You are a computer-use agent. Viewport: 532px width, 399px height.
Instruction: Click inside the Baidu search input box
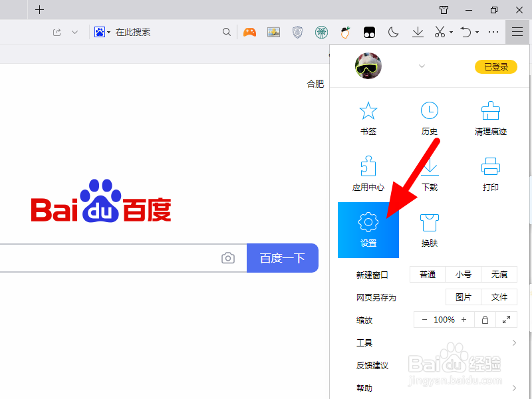click(x=120, y=258)
